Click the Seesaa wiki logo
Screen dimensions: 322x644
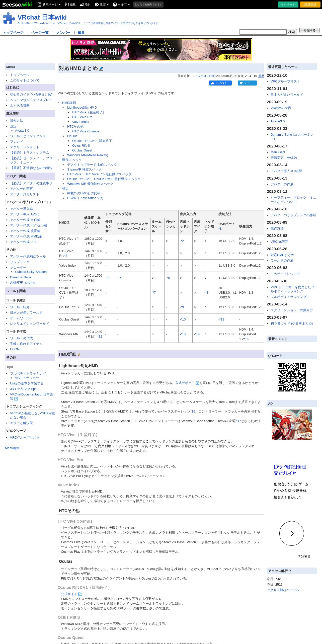pos(17,4)
